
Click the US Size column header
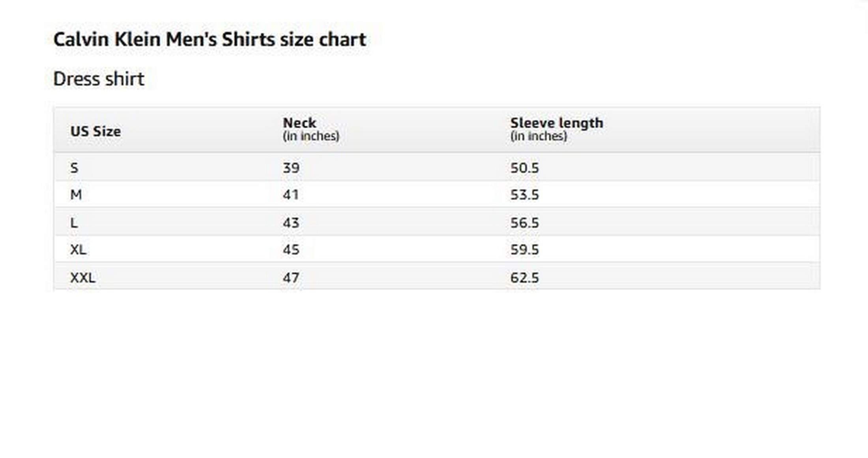(x=95, y=131)
